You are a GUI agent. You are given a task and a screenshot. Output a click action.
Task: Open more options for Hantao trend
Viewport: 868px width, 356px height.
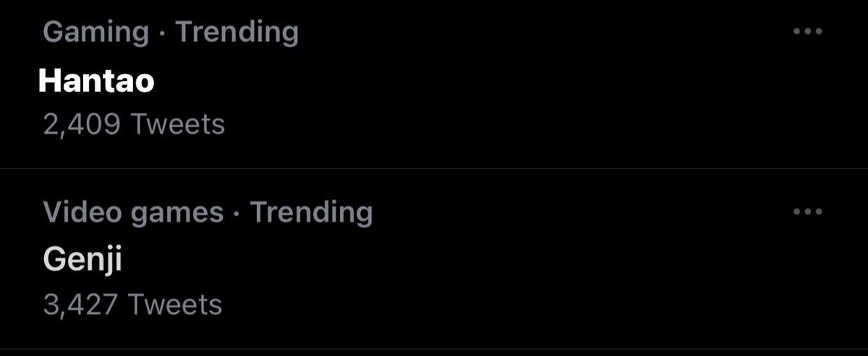tap(807, 32)
